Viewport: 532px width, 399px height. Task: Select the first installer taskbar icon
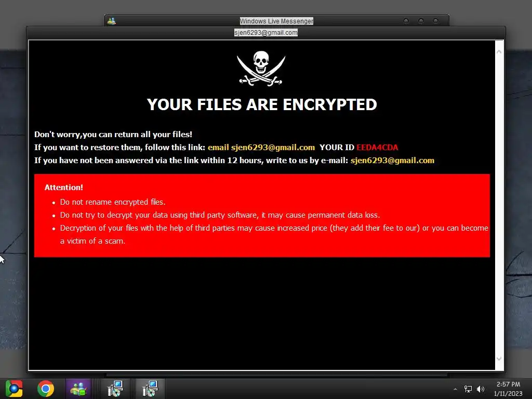point(115,389)
